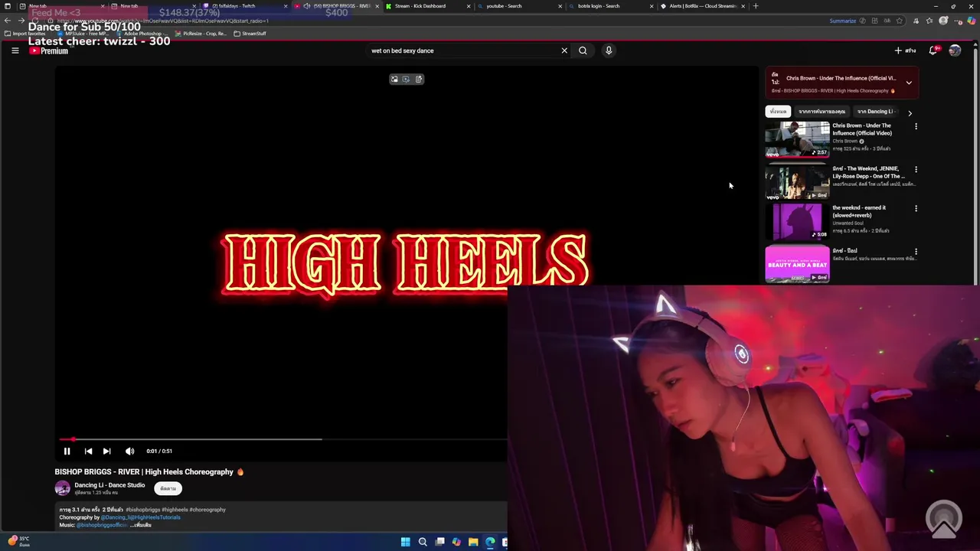
Task: Start voice search with microphone icon
Action: tap(609, 51)
